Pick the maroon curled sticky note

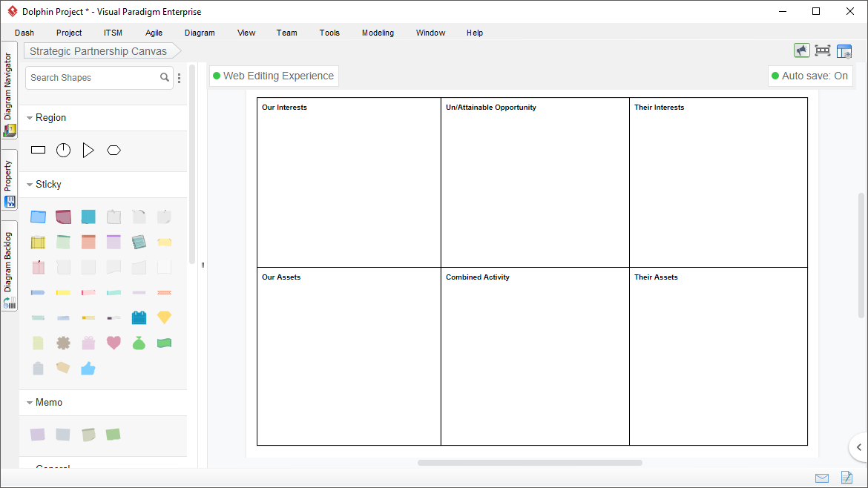pos(63,217)
